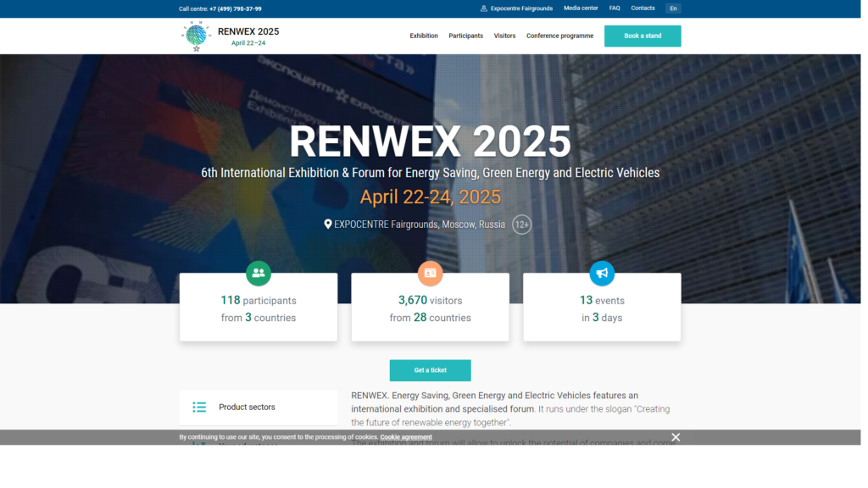Open the Expocentre Fairgrounds link

pos(521,8)
